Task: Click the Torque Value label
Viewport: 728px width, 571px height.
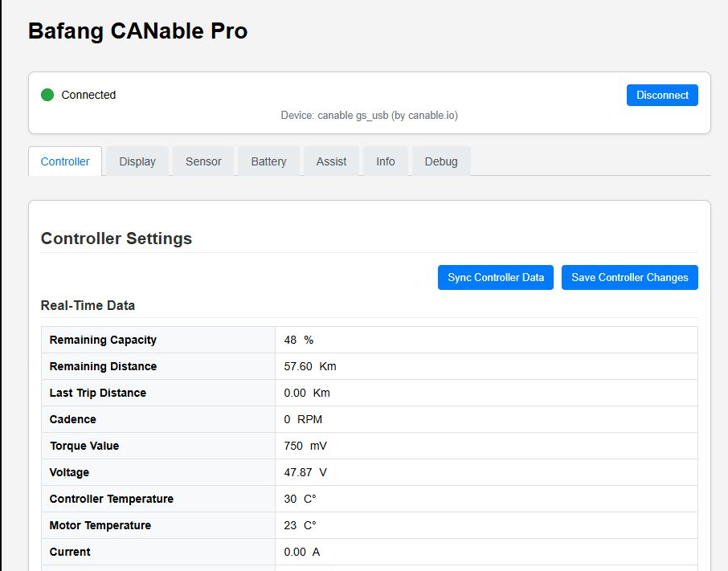Action: click(x=84, y=446)
